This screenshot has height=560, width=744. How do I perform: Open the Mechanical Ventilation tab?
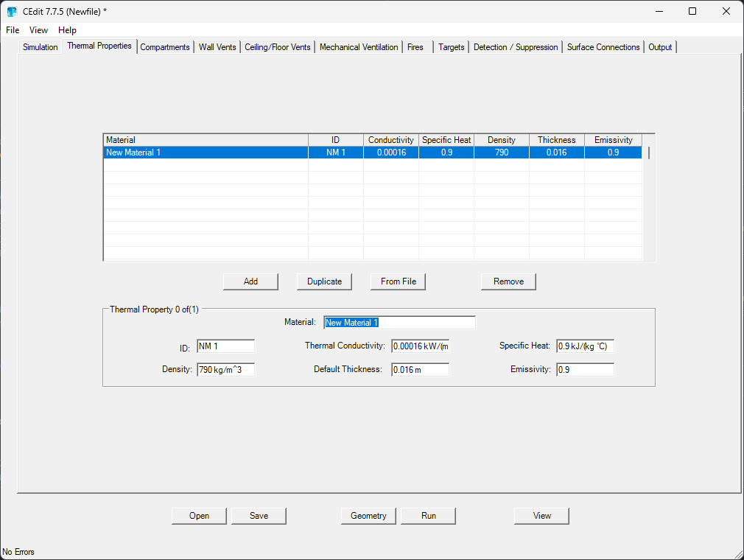359,47
